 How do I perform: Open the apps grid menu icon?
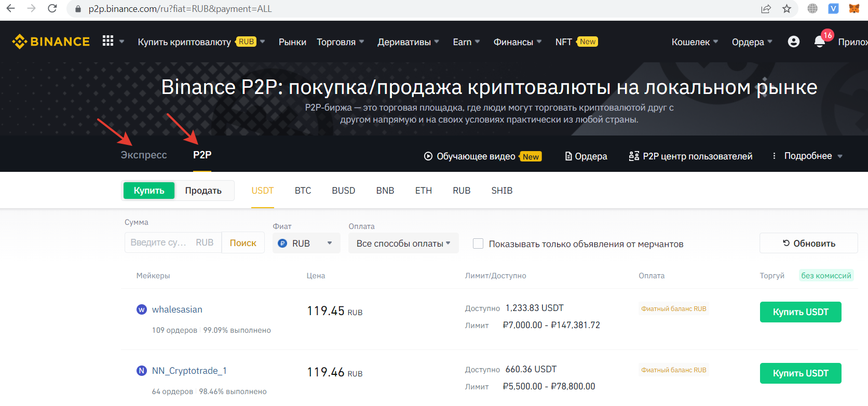[x=108, y=41]
